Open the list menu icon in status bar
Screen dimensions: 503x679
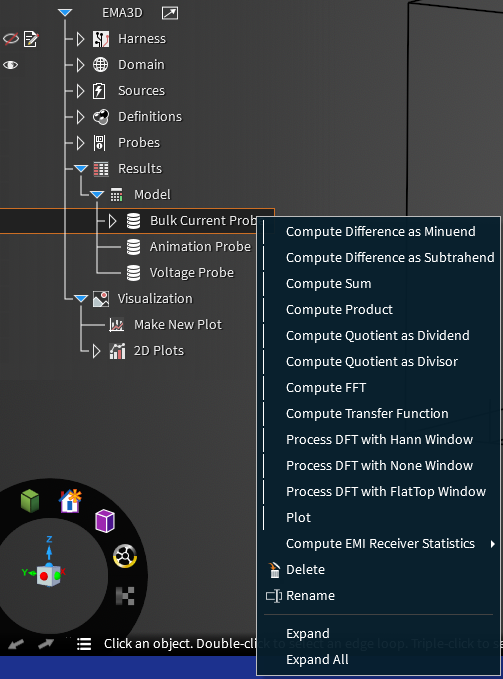click(x=84, y=644)
